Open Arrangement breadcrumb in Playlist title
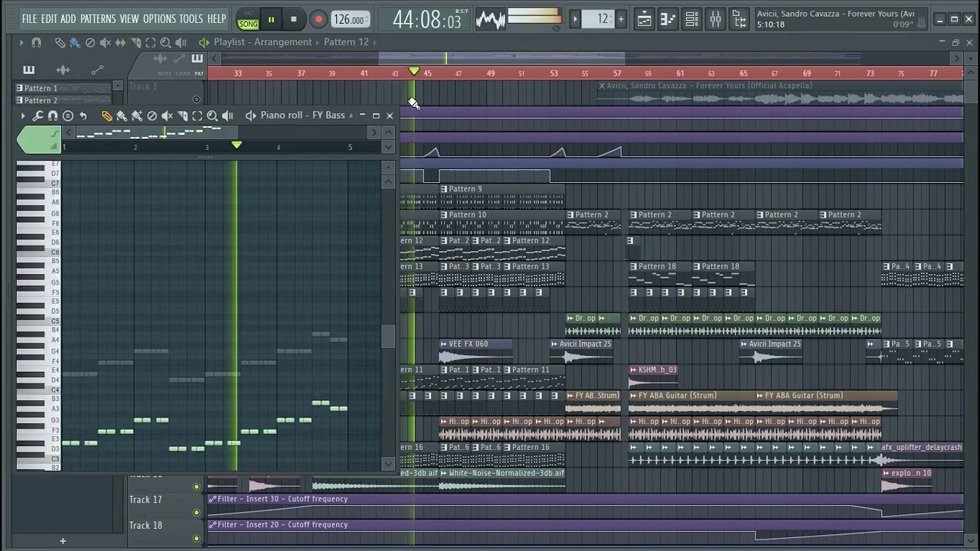Image resolution: width=980 pixels, height=551 pixels. [x=283, y=42]
